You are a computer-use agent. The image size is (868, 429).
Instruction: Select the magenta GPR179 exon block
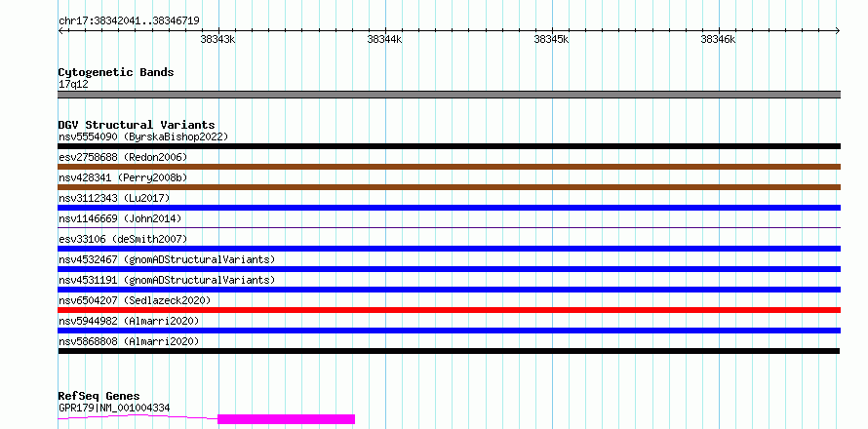pyautogui.click(x=286, y=419)
